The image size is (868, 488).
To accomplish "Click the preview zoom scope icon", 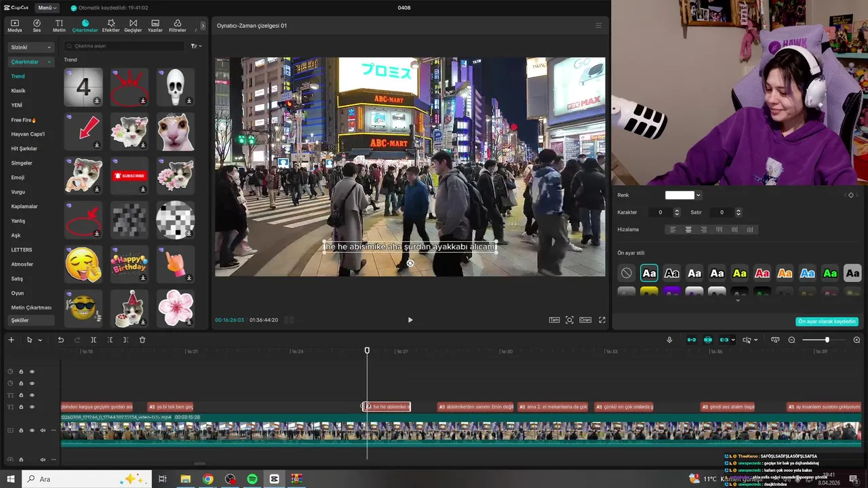I will point(570,320).
